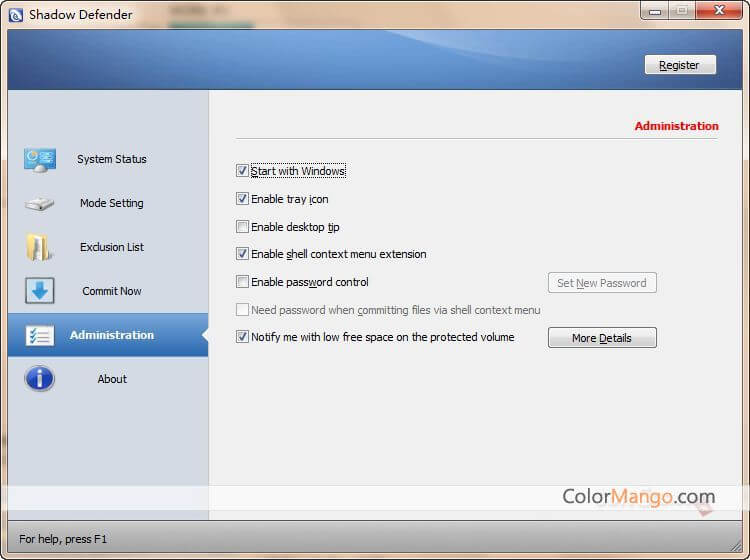Click the System Status monitor icon
The height and width of the screenshot is (560, 750).
pos(40,159)
